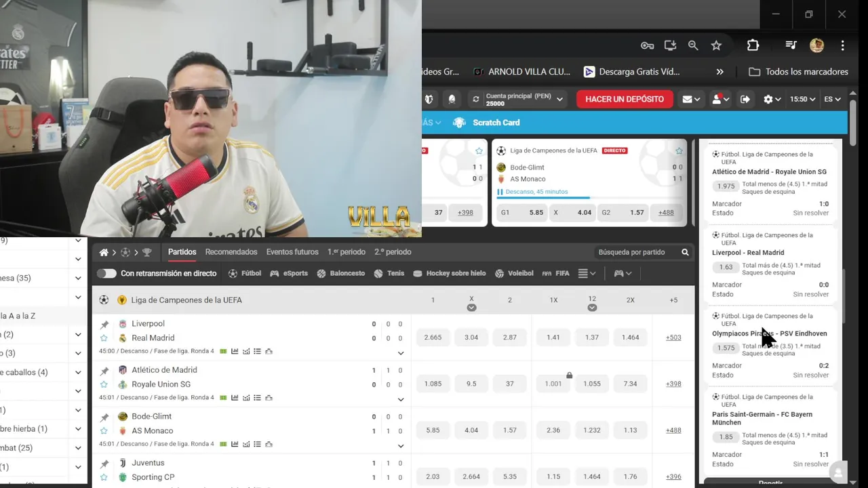Open the settings gear dropdown
Screen dimensions: 868x488
tap(772, 99)
